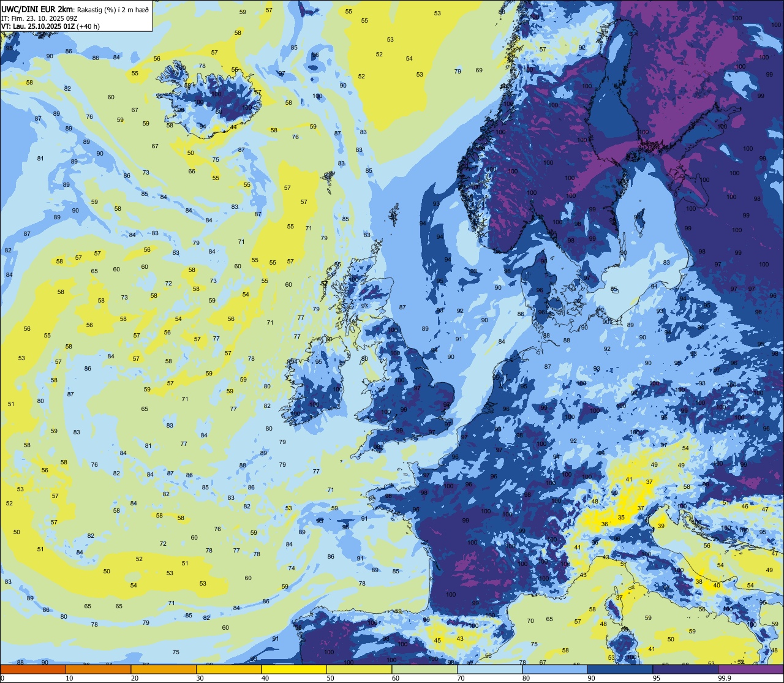784x683 pixels.
Task: Click the legend tick label '50'
Action: (330, 678)
